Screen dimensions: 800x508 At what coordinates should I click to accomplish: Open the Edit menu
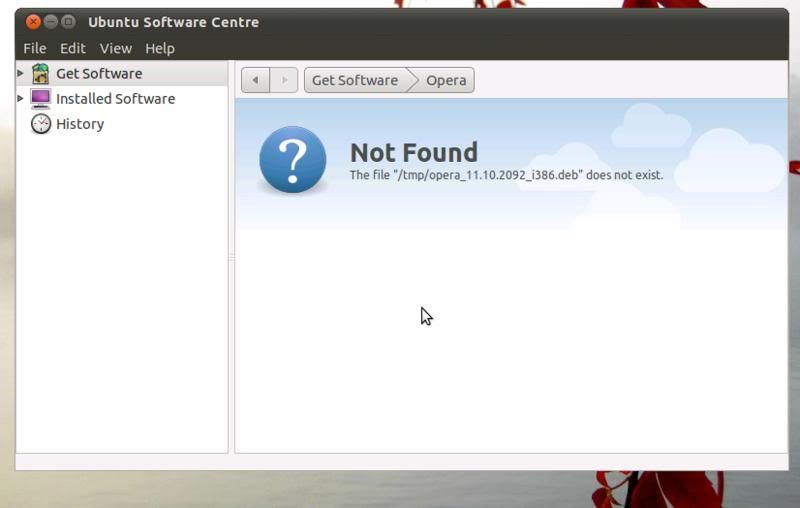[72, 48]
